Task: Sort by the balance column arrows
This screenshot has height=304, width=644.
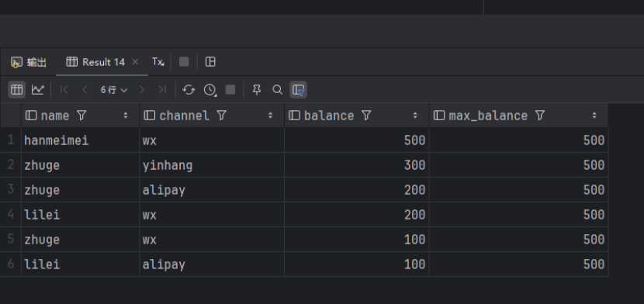Action: (415, 116)
